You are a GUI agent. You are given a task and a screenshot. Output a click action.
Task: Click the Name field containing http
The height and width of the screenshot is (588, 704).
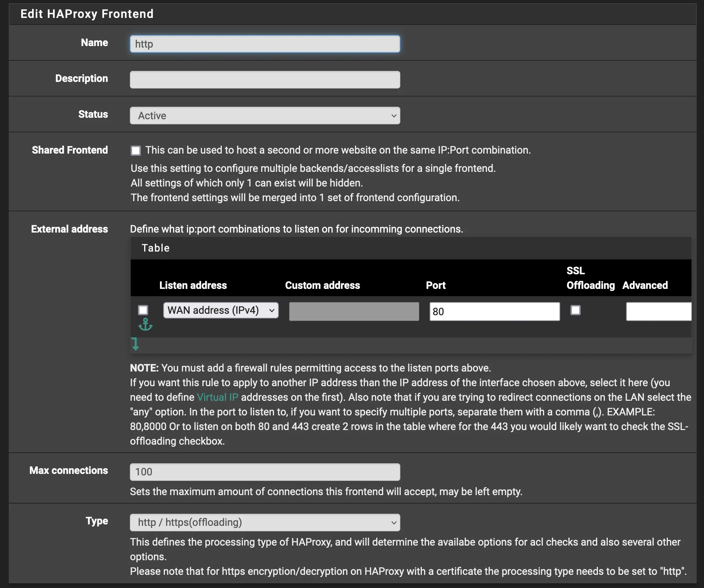click(265, 44)
